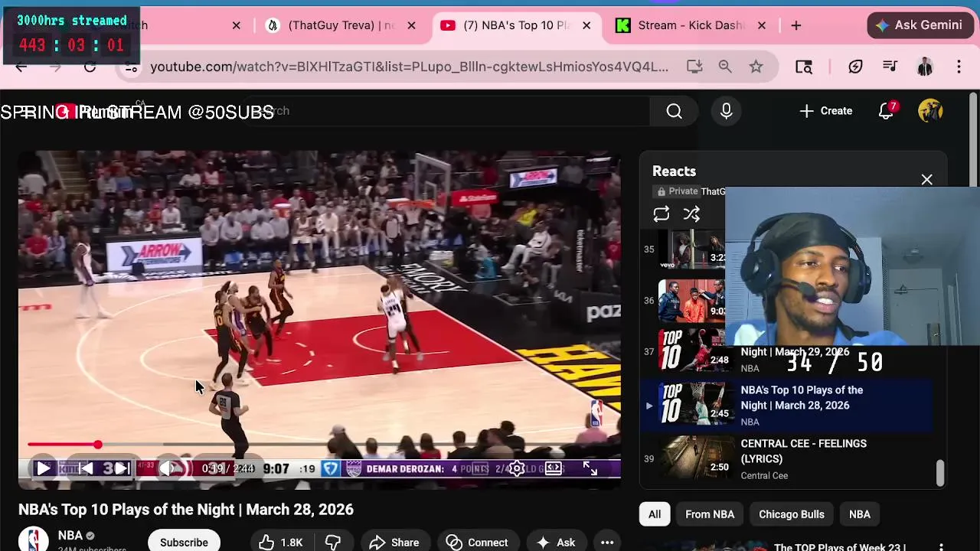Open more actions three-dot menu under video
The width and height of the screenshot is (980, 551).
[607, 542]
